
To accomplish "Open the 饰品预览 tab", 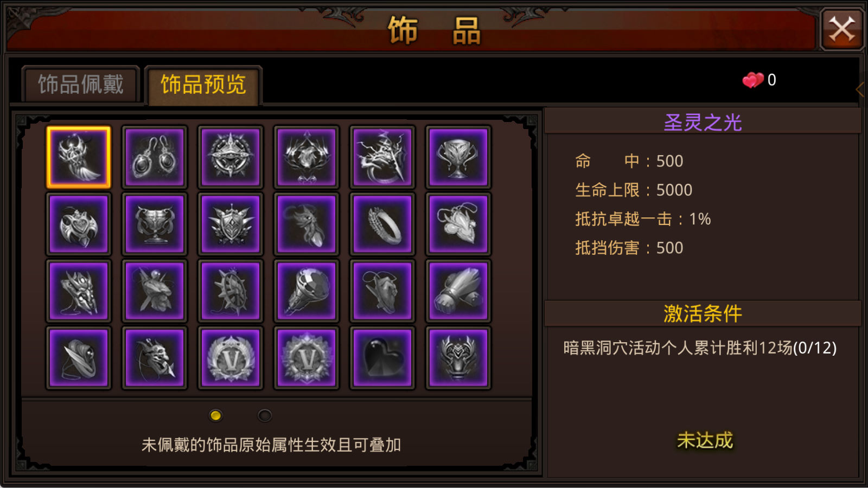I will (x=203, y=85).
